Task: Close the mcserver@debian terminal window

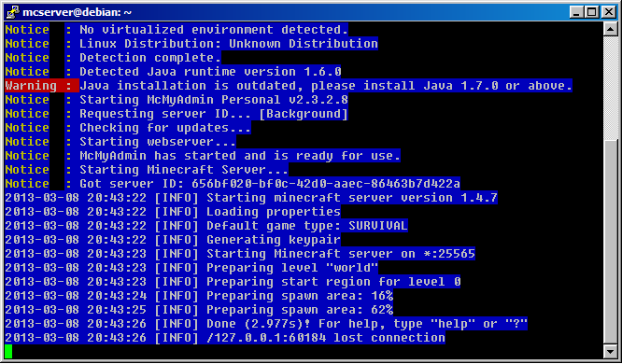Action: 609,12
